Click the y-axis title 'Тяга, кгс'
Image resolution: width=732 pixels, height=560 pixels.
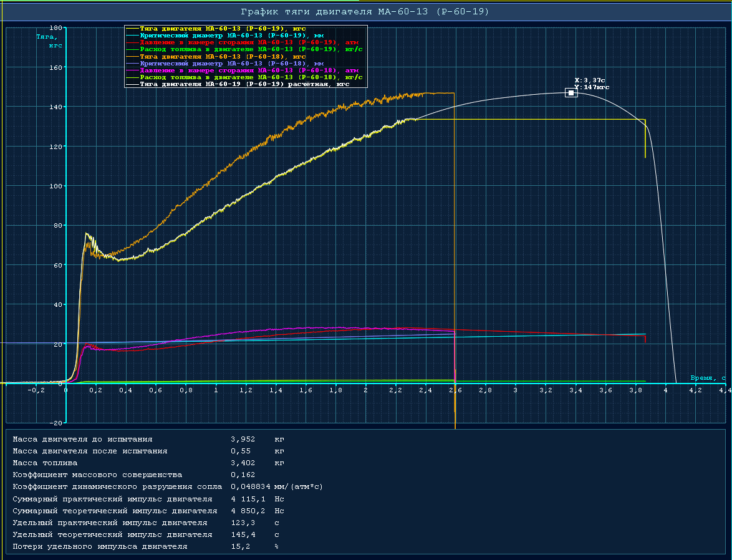tap(49, 41)
